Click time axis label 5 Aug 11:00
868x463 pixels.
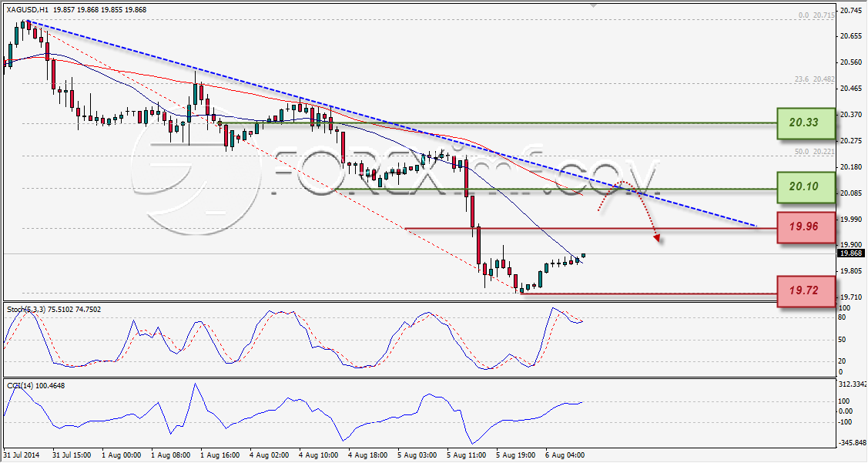(466, 455)
